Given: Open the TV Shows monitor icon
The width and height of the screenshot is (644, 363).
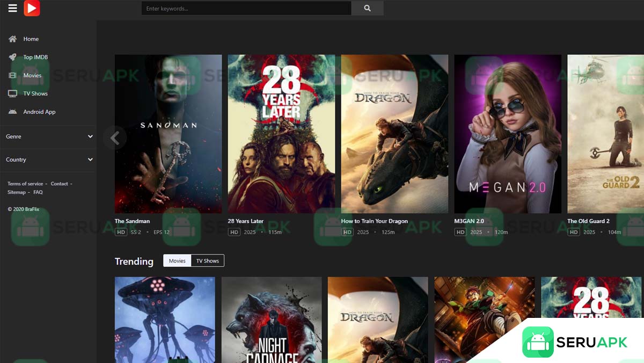Looking at the screenshot, I should pos(12,93).
